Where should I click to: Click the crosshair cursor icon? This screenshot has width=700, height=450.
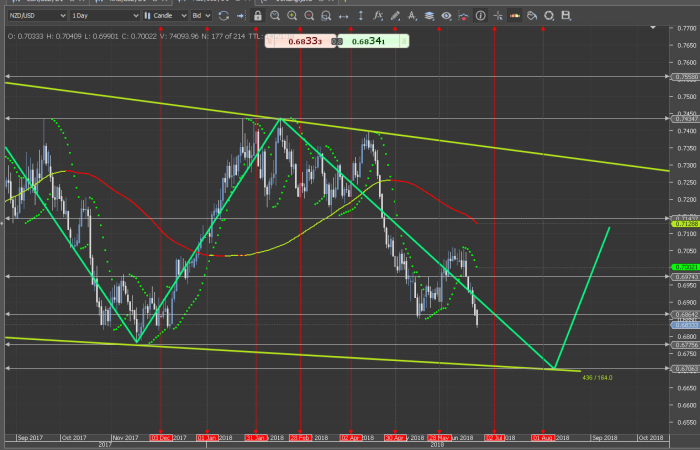click(x=497, y=16)
